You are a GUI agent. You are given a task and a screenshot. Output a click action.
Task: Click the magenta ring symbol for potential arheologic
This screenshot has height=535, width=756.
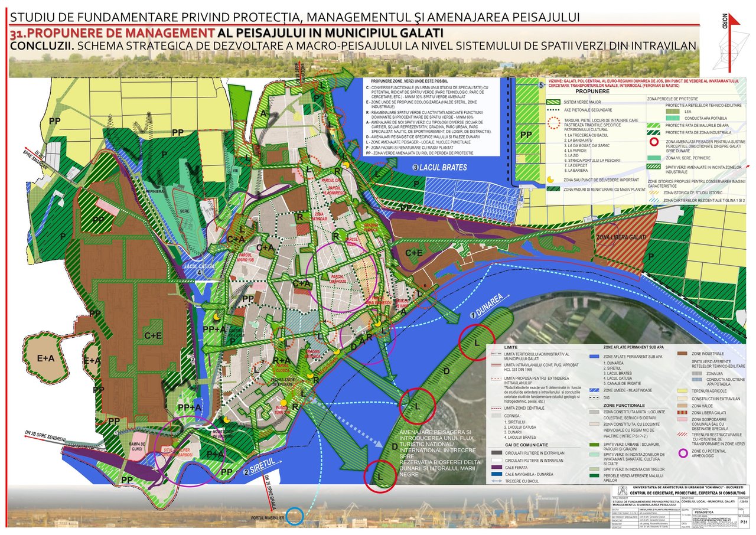(x=683, y=453)
